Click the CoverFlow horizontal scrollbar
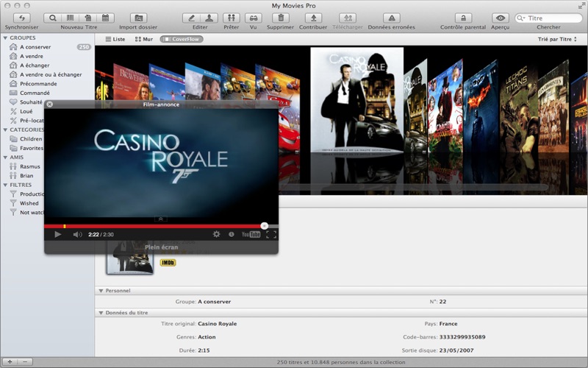Screen dimensions: 588x368 [412, 187]
